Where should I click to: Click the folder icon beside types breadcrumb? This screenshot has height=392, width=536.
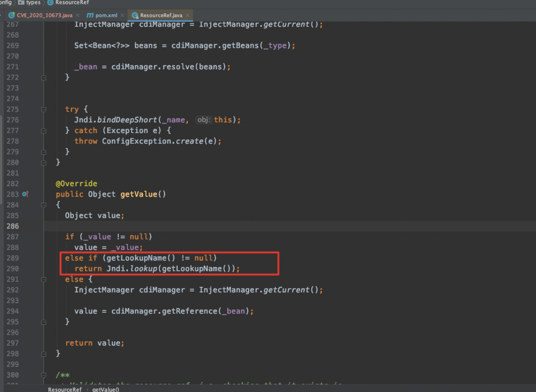pyautogui.click(x=21, y=2)
